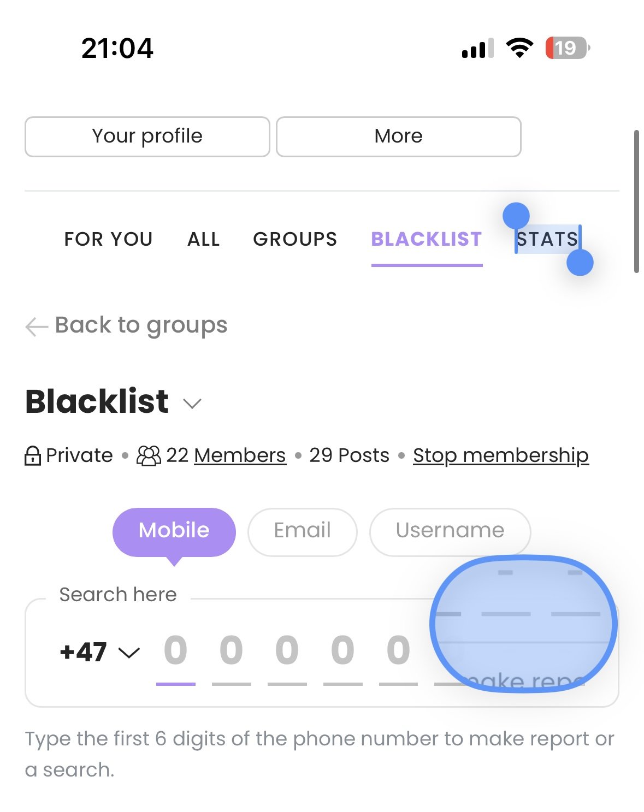Expand the Blacklist title chevron
Viewport: 644px width, 812px height.
click(192, 404)
